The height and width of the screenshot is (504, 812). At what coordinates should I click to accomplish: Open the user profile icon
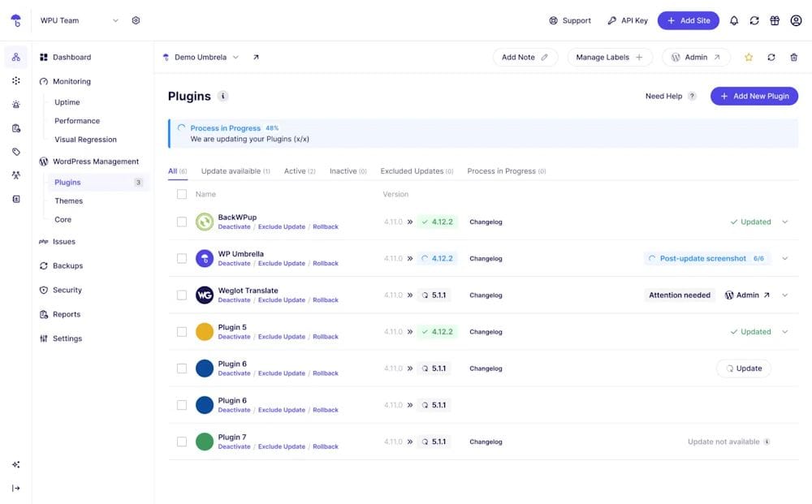pos(796,21)
